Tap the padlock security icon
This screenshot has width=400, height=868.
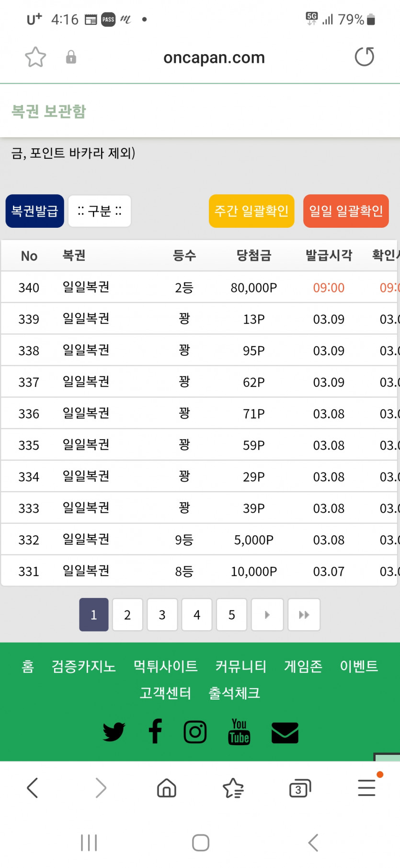click(71, 57)
